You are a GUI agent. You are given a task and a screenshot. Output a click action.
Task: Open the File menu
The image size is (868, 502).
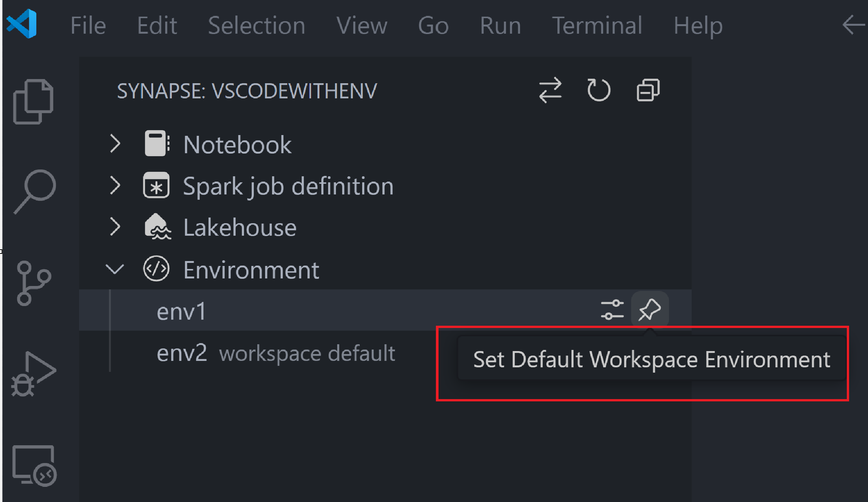click(x=88, y=26)
